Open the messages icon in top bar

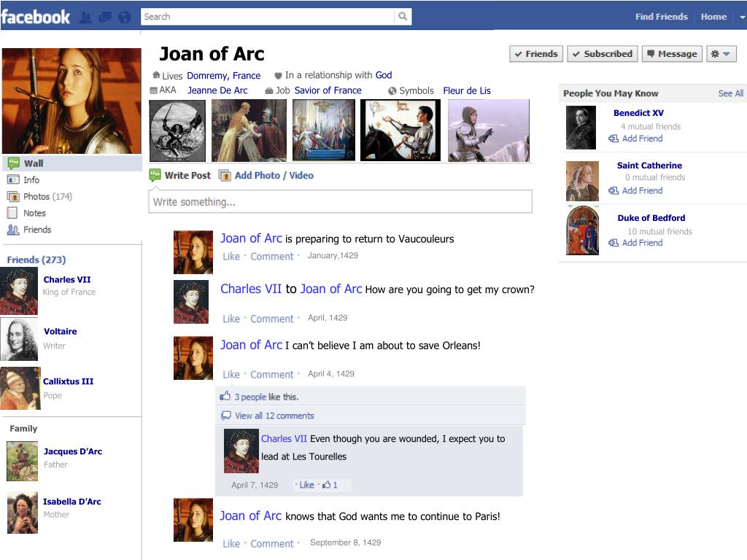pyautogui.click(x=105, y=17)
